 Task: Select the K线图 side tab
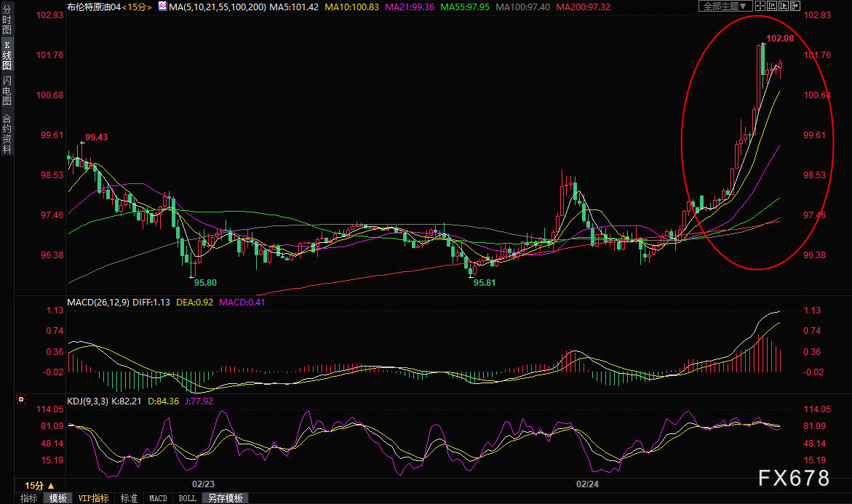tap(7, 55)
